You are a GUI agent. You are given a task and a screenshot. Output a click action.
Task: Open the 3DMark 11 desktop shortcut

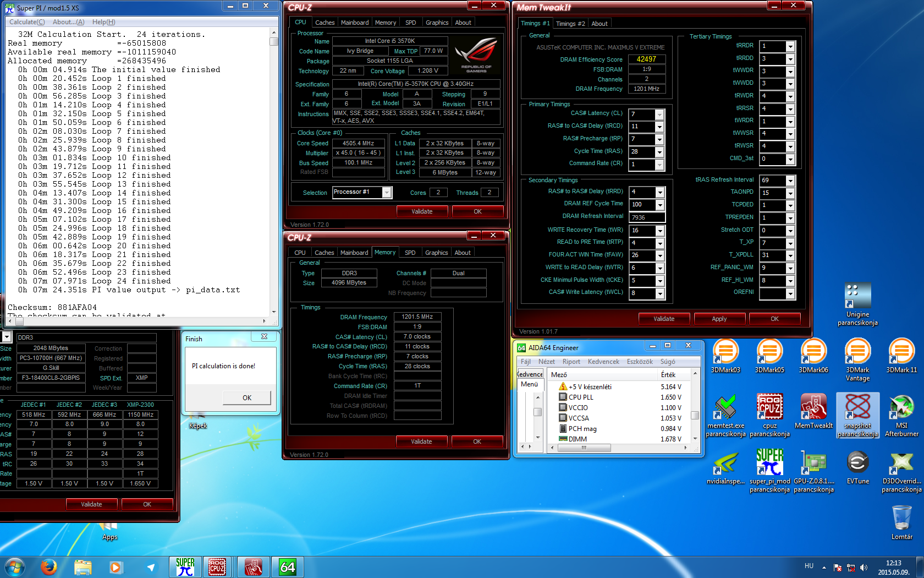click(x=901, y=356)
